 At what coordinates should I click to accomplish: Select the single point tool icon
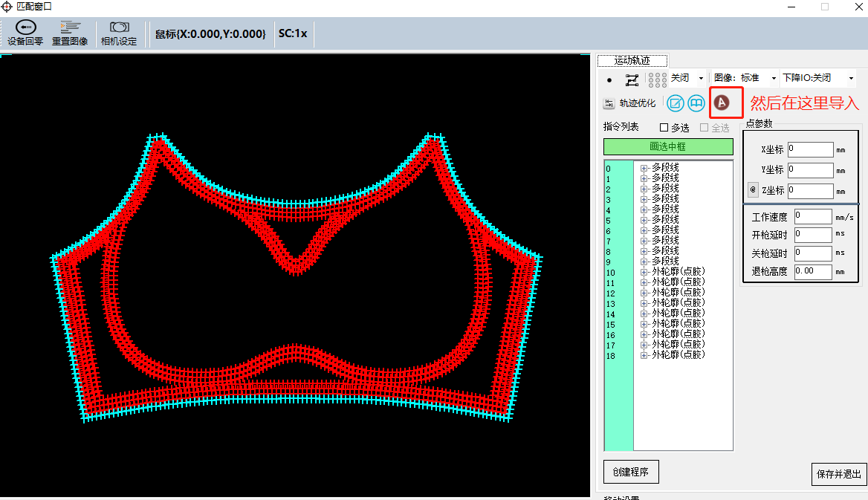coord(609,79)
